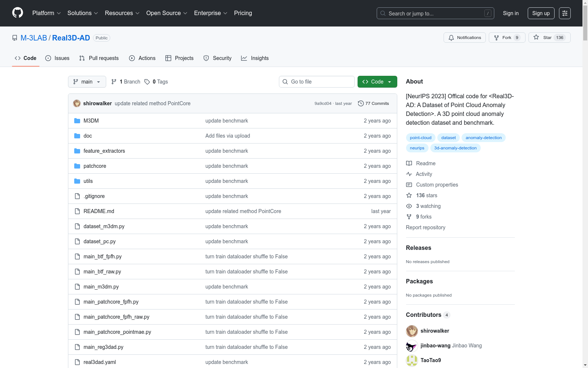This screenshot has width=588, height=368.
Task: Open the Security tab
Action: pos(218,58)
